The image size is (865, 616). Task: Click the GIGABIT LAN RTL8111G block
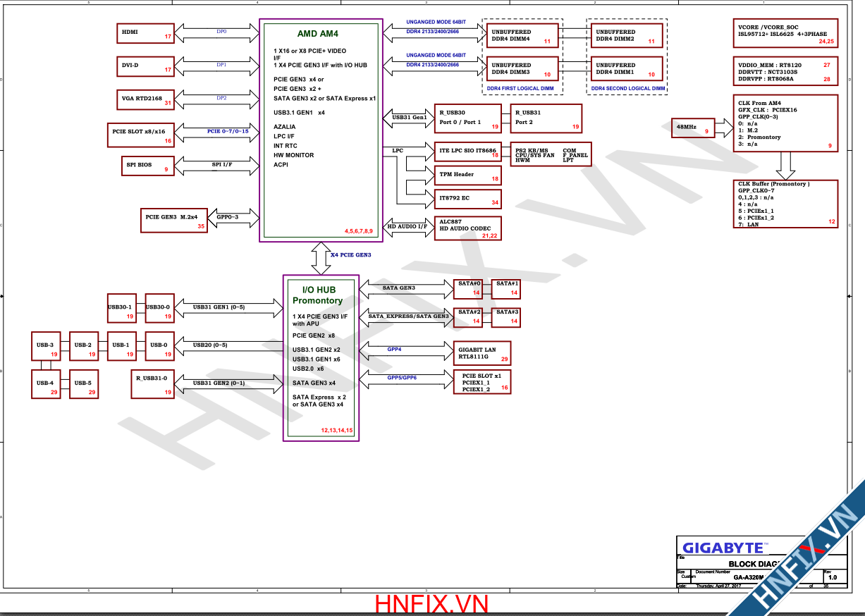[x=482, y=353]
